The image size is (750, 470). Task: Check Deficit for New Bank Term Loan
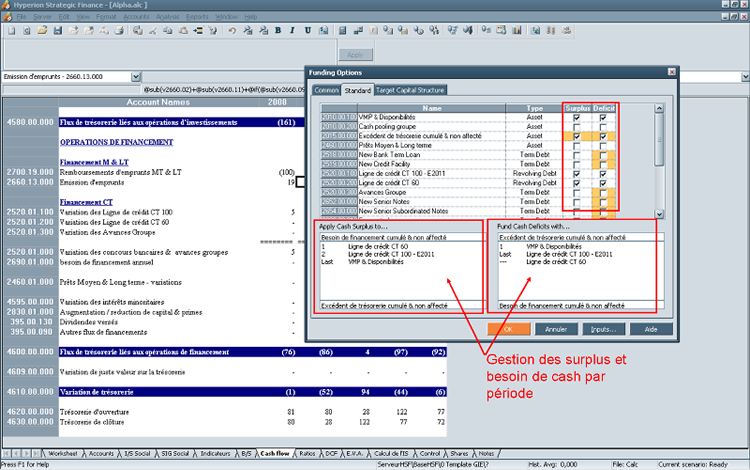pos(603,155)
